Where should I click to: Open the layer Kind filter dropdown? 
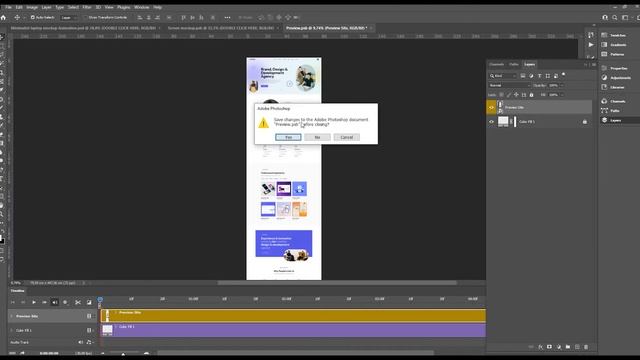point(504,76)
